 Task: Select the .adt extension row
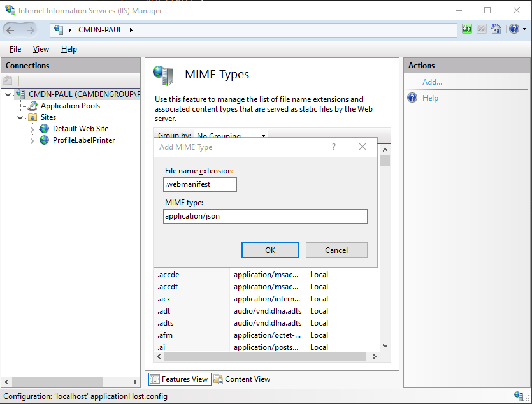tap(267, 311)
